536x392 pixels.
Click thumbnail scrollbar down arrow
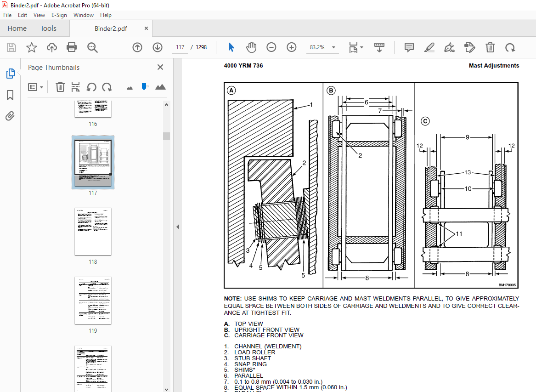[166, 389]
